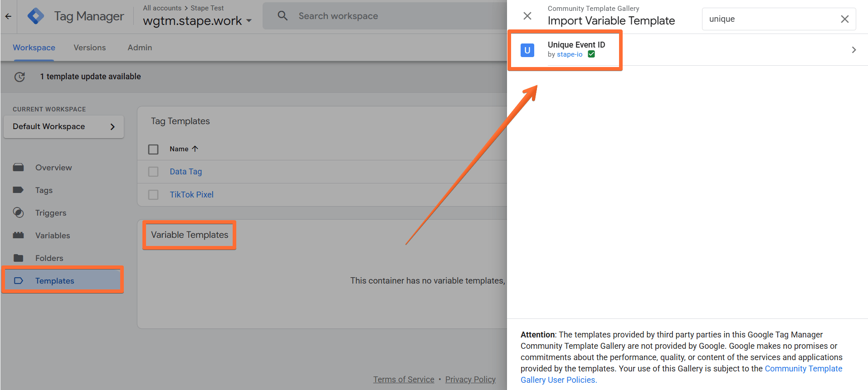This screenshot has width=868, height=390.
Task: Expand the Default Workspace selector
Action: [63, 127]
